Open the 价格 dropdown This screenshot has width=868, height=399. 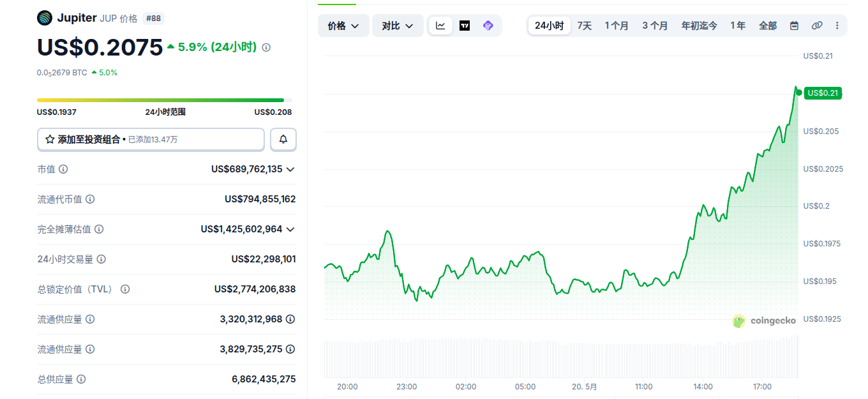[x=343, y=26]
